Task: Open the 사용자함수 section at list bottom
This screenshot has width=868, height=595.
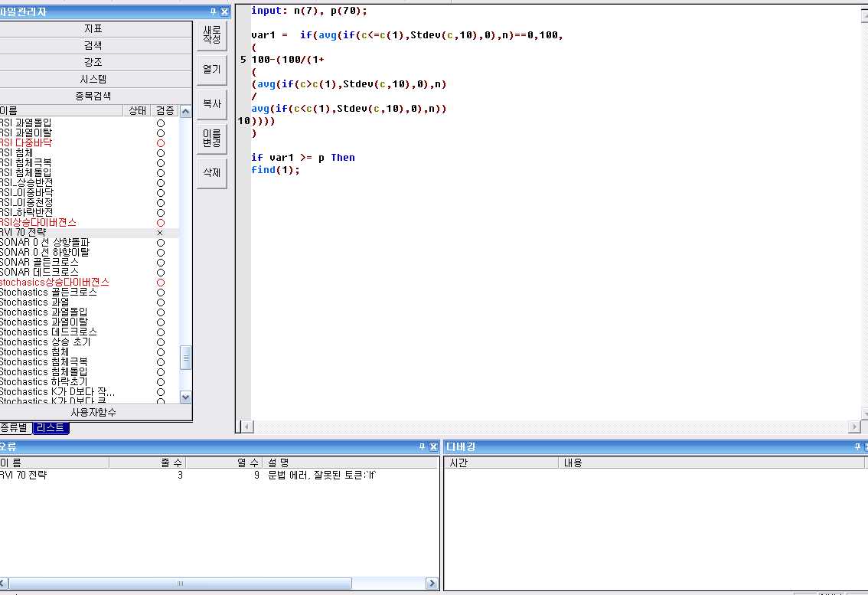Action: click(95, 412)
